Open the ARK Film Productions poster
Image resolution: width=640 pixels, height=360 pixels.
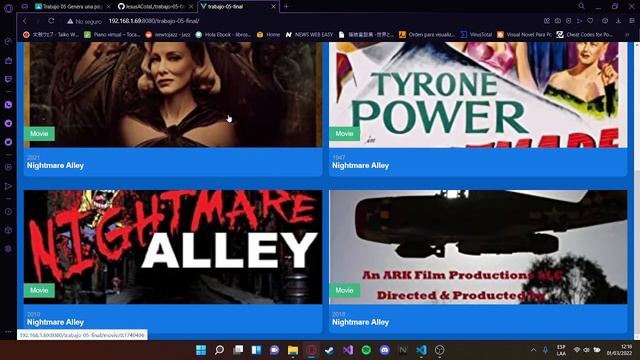tap(478, 247)
